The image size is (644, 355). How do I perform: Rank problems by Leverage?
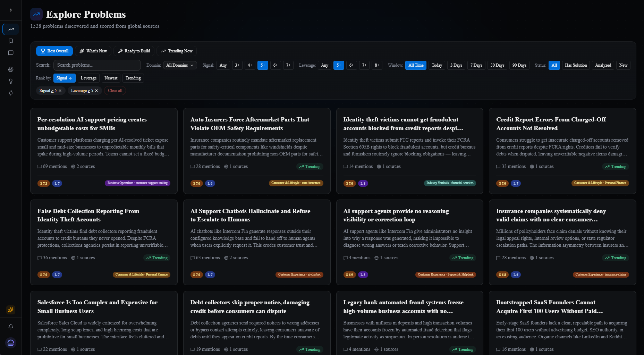(x=88, y=78)
